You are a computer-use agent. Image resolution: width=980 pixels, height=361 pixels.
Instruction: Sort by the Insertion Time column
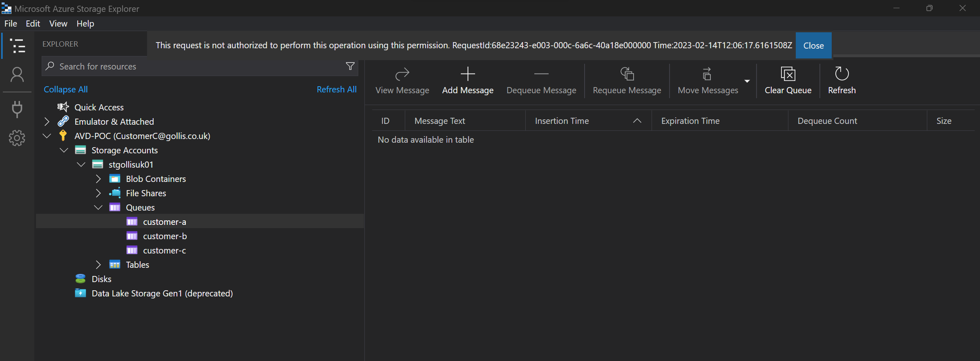click(x=588, y=121)
